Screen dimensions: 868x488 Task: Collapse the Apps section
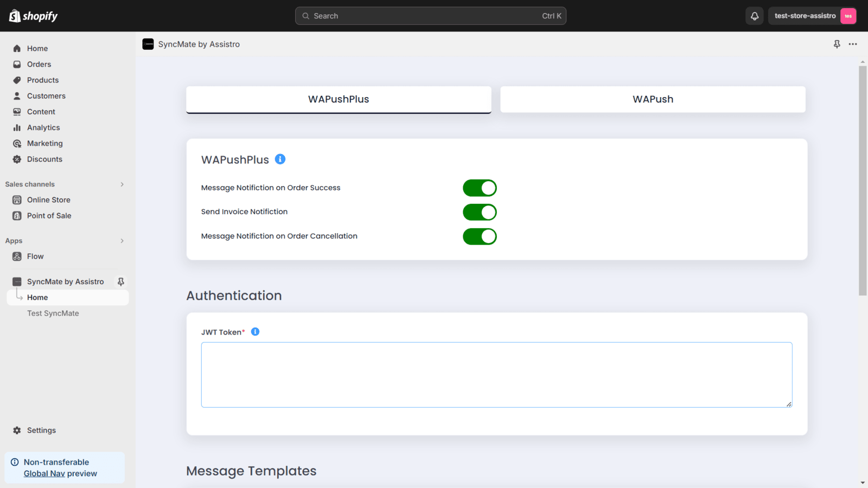coord(122,241)
